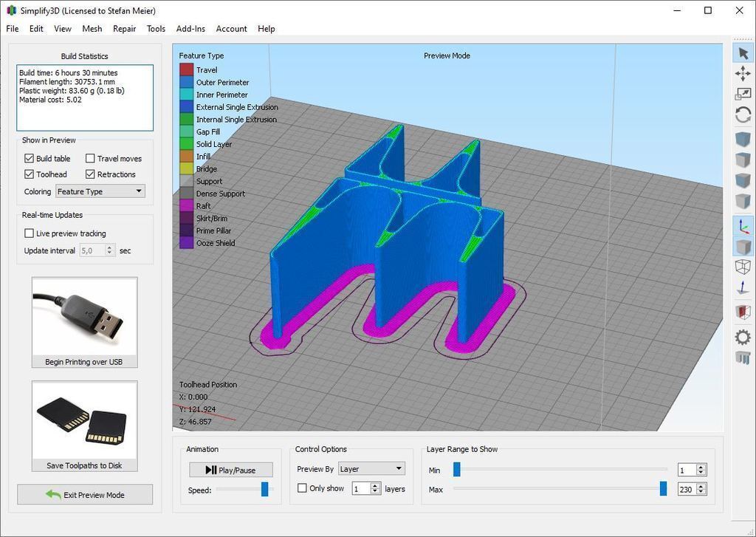The image size is (756, 537).
Task: Open the Coloring Feature Type dropdown
Action: click(100, 191)
